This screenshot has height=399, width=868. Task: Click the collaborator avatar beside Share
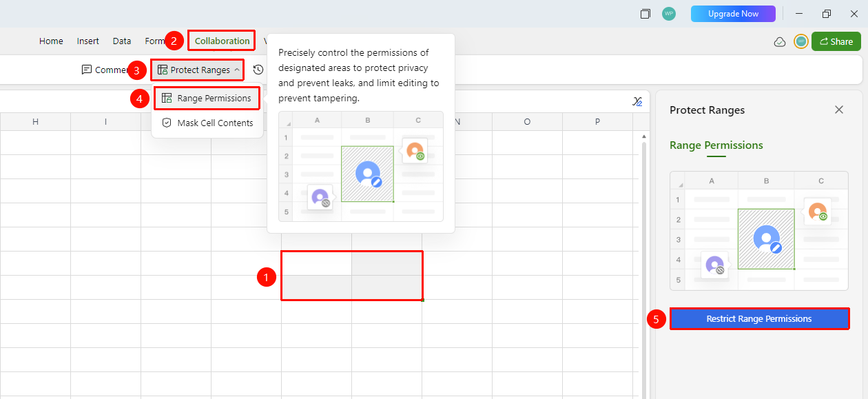800,41
